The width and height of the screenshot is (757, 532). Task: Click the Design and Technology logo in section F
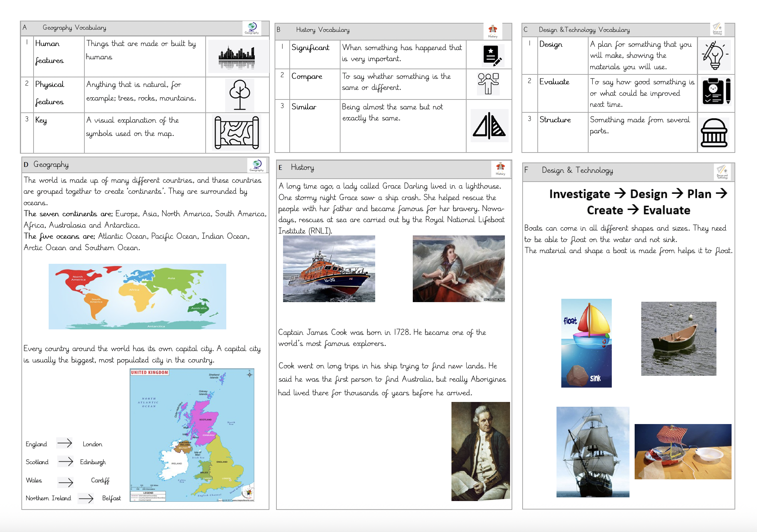pyautogui.click(x=722, y=171)
